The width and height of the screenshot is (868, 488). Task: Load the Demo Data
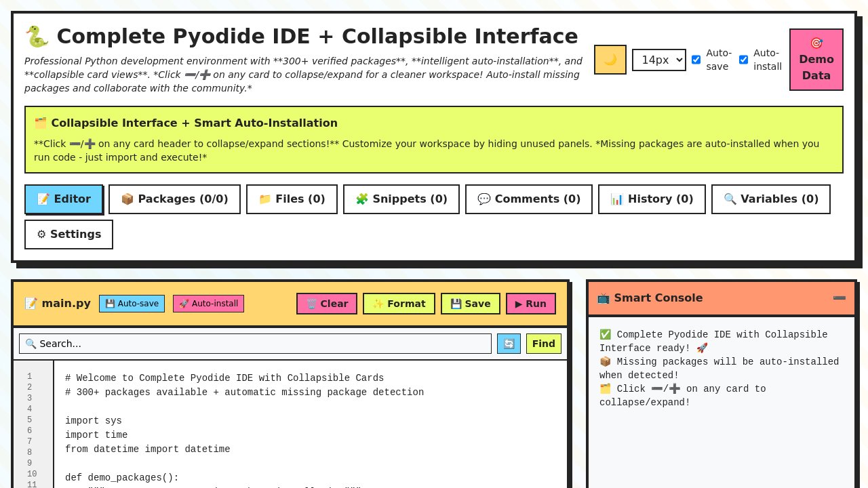tap(816, 60)
